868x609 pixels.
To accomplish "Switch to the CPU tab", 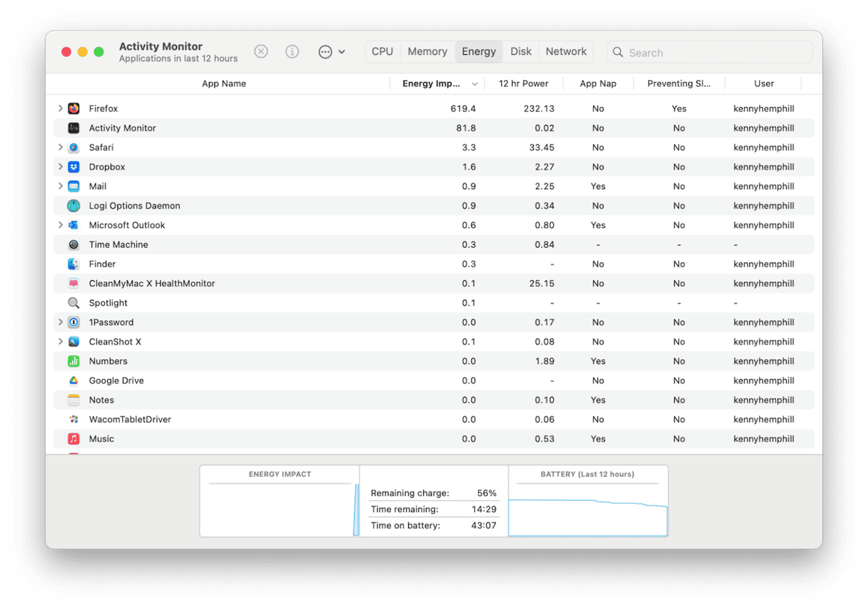I will [x=382, y=51].
